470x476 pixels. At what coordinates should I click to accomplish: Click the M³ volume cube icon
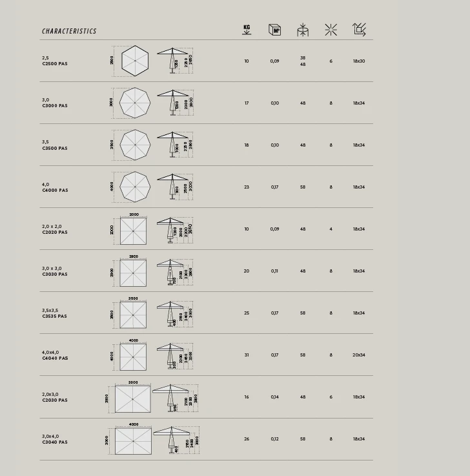(274, 30)
